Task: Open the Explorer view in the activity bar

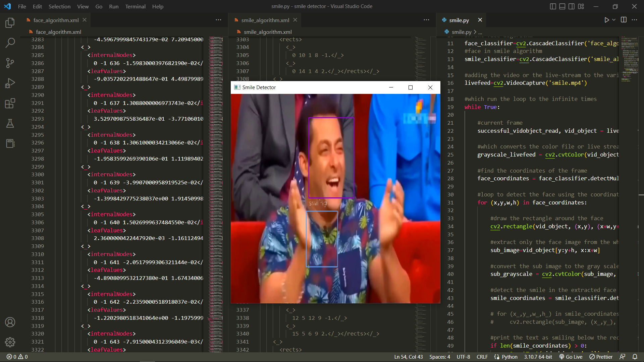Action: 10,23
